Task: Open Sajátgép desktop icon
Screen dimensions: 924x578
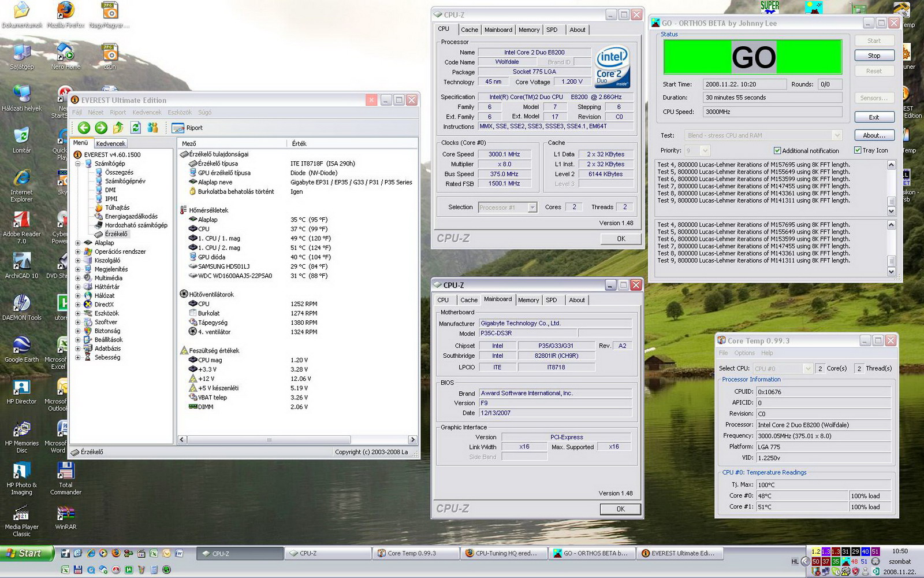Action: tap(21, 57)
